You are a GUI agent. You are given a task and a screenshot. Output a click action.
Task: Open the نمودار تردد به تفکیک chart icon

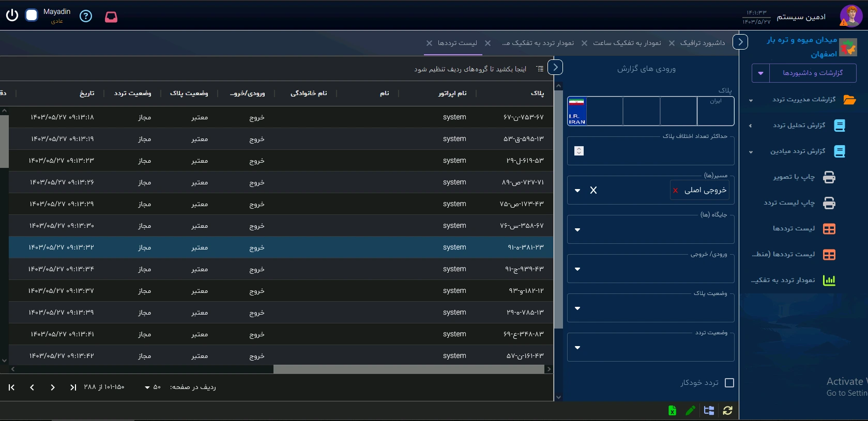coord(829,280)
